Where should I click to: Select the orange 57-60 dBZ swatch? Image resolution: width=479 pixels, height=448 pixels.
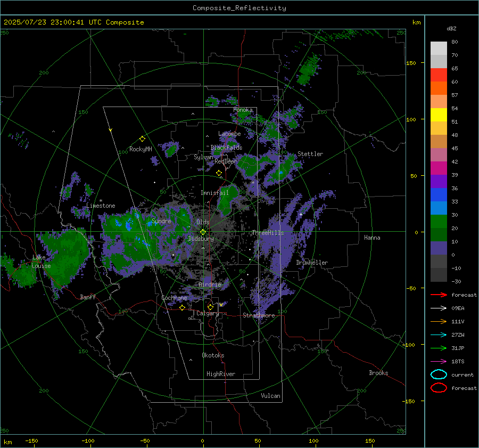439,88
